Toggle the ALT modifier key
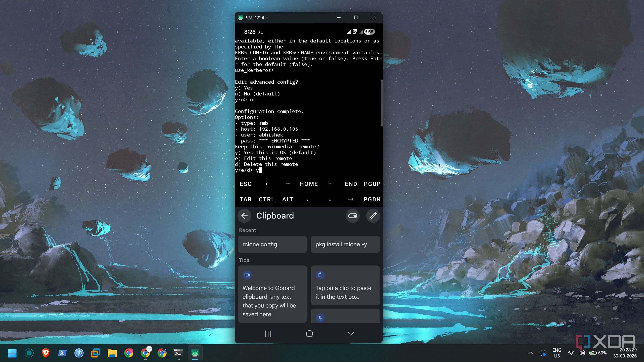 (288, 199)
